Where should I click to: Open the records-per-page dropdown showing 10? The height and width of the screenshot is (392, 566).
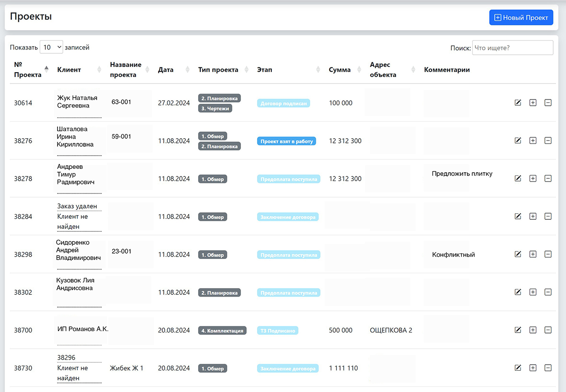click(x=51, y=47)
